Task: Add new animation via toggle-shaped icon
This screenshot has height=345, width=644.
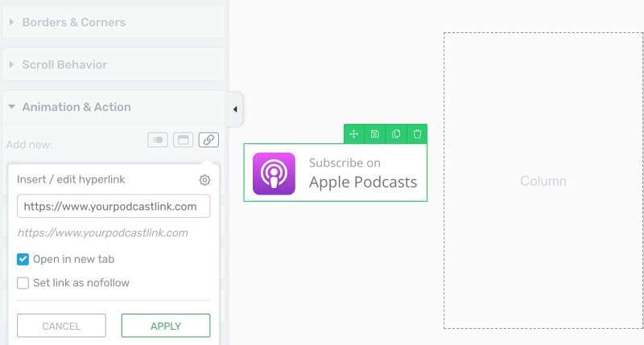Action: coord(158,140)
